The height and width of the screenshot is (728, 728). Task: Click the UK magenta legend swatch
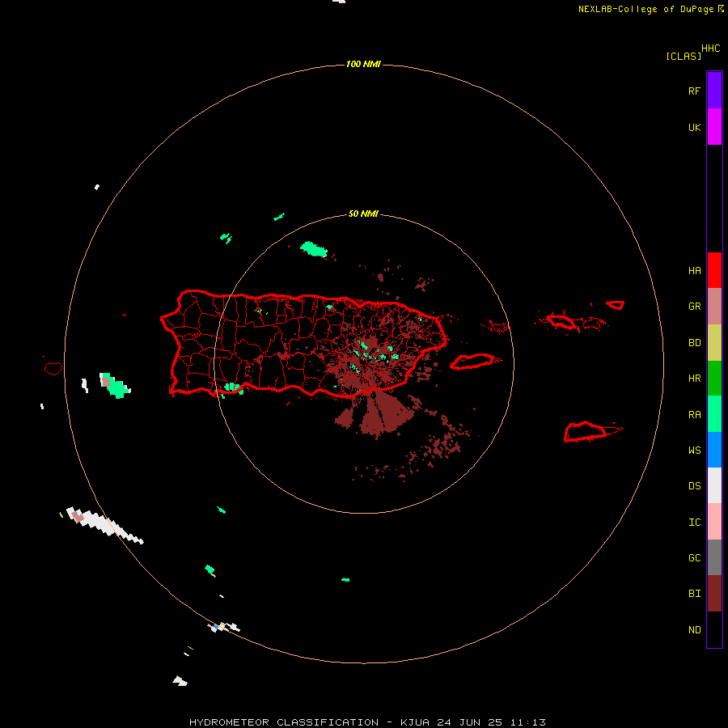(714, 127)
